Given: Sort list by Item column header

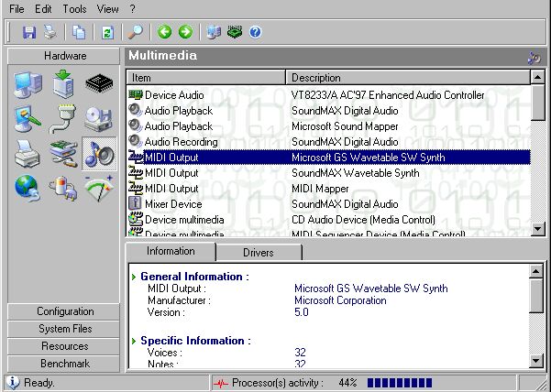Looking at the screenshot, I should 205,78.
